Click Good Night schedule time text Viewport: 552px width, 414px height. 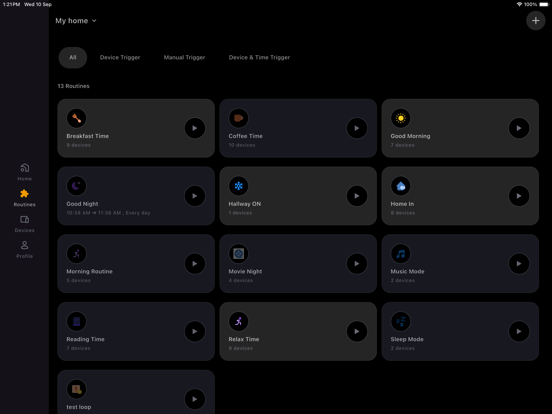click(108, 213)
